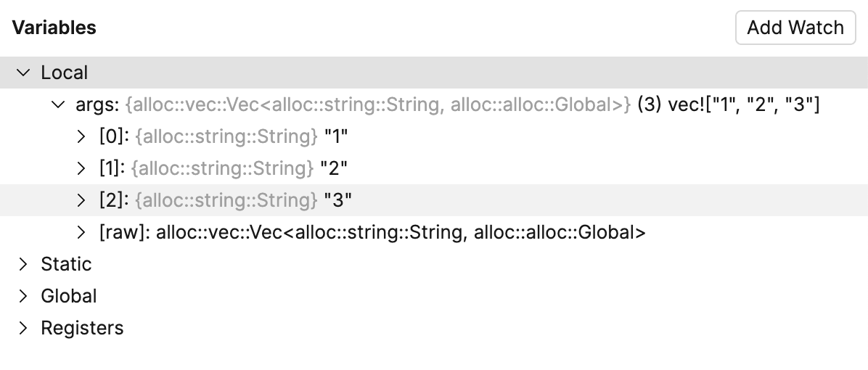Select the Registers scope label
Viewport: 868px width, 370px height.
pyautogui.click(x=82, y=328)
